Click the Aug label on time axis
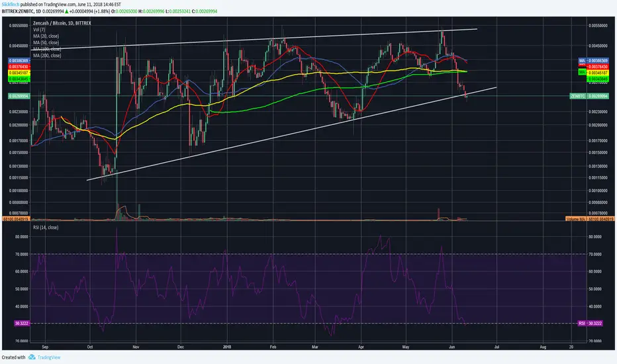The image size is (617, 364). pos(543,347)
